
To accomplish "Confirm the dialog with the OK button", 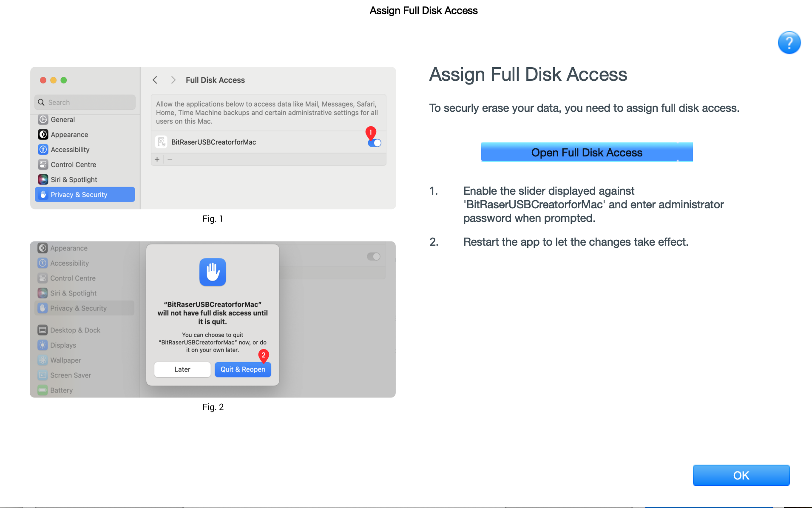I will tap(741, 475).
